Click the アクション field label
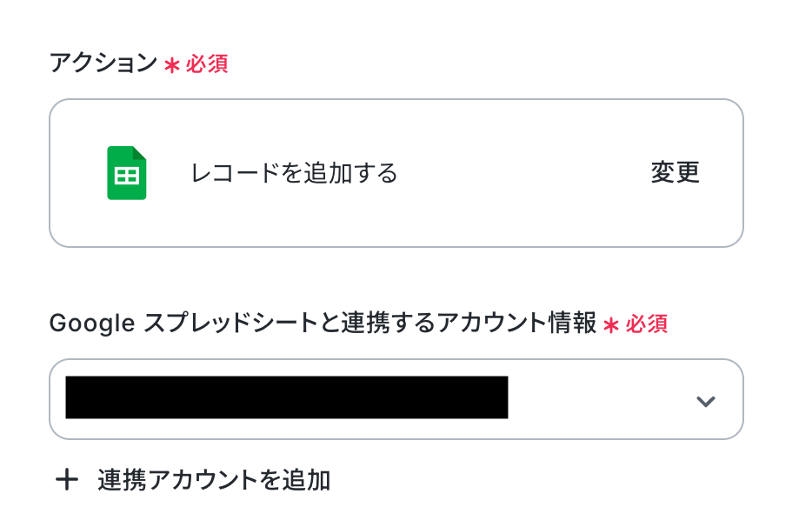 103,63
